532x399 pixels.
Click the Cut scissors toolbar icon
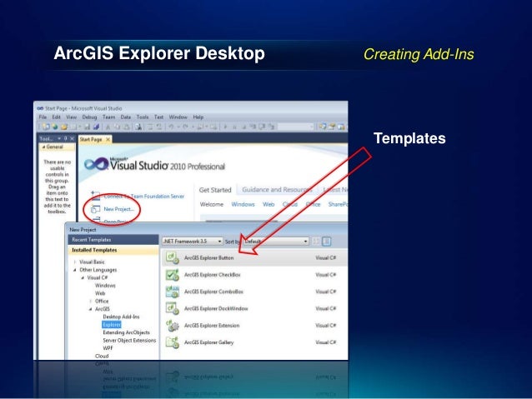click(108, 127)
